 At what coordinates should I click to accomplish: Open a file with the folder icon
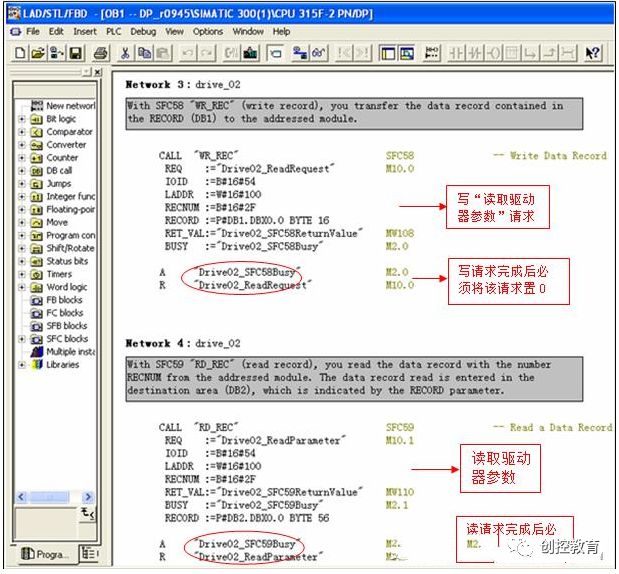pos(38,53)
